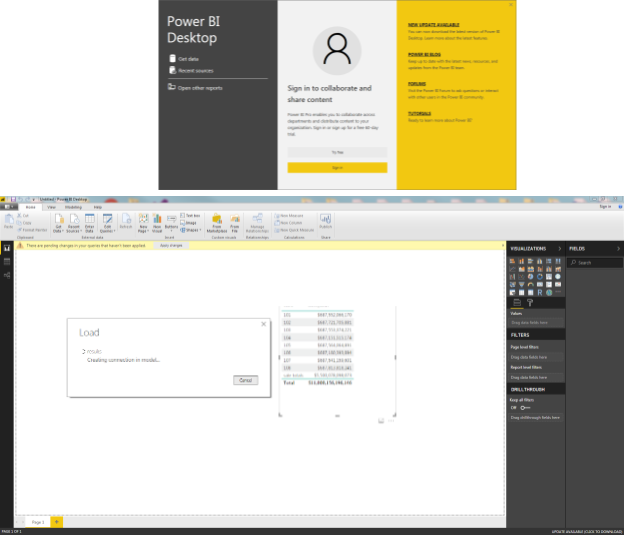
Task: Click the Enter Data ribbon icon
Action: 90,223
